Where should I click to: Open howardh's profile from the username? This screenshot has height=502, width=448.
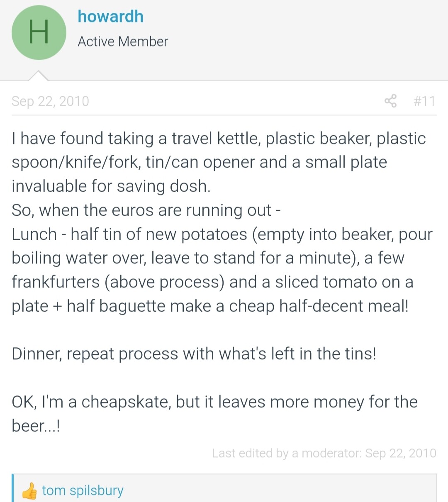(x=111, y=16)
